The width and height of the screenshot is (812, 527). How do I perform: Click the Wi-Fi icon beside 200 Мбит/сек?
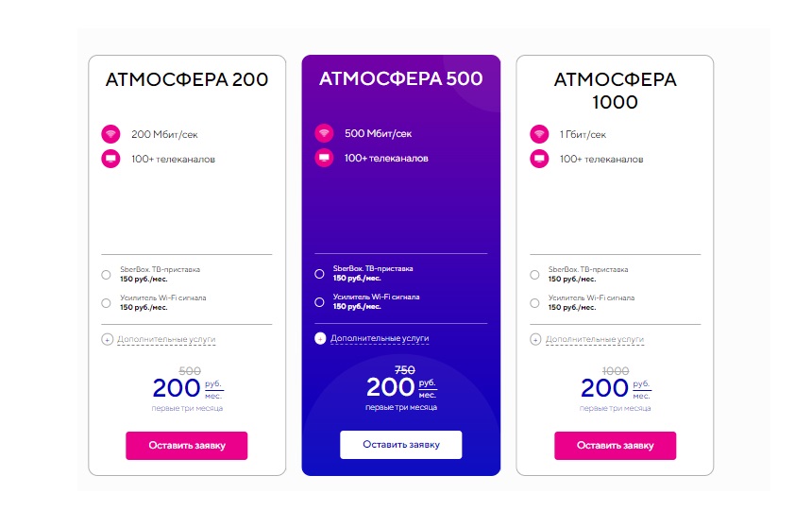110,134
